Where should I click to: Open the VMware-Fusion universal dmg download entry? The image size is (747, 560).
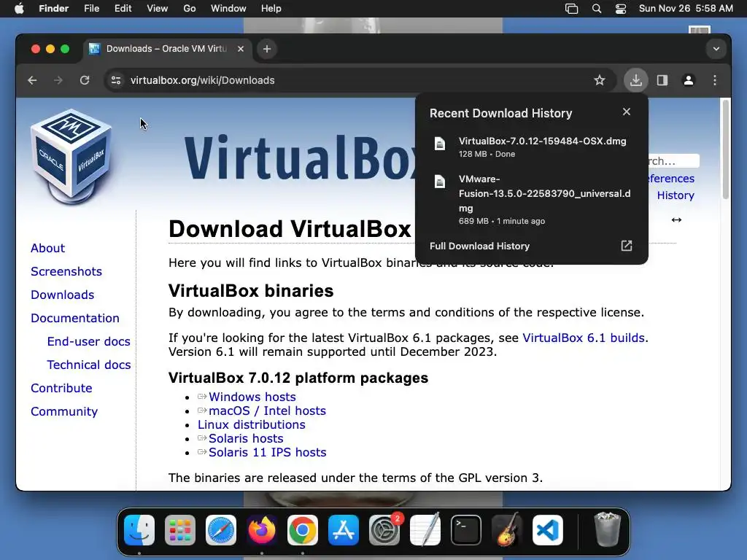pos(533,200)
